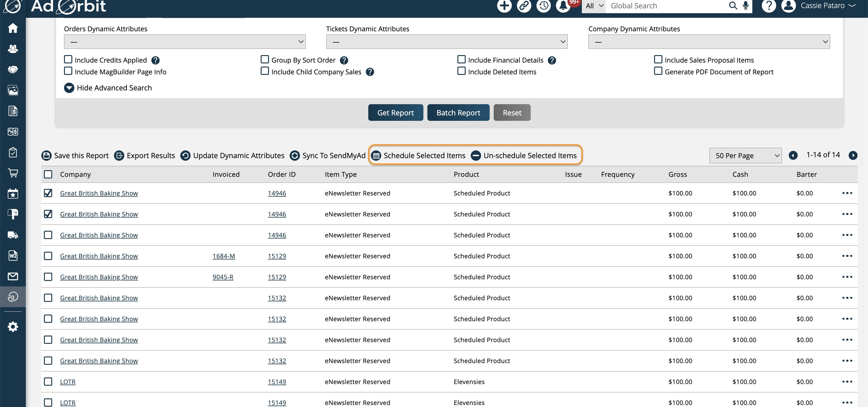Open invoice link 1684-M

(224, 256)
